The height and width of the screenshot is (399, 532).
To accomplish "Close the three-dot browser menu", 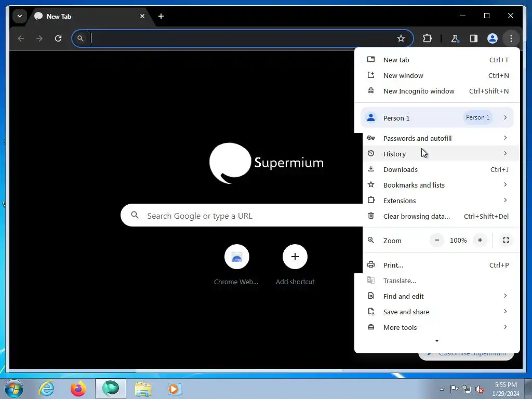I will [511, 38].
